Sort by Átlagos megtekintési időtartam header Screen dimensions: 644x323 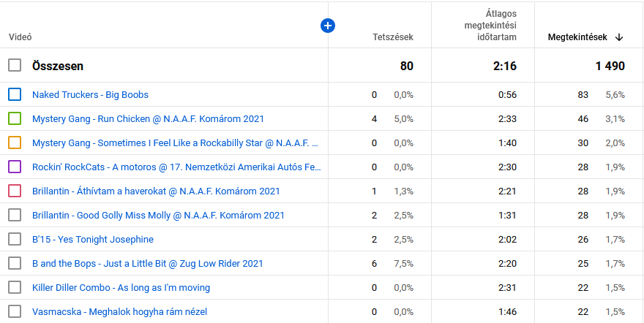[x=490, y=26]
